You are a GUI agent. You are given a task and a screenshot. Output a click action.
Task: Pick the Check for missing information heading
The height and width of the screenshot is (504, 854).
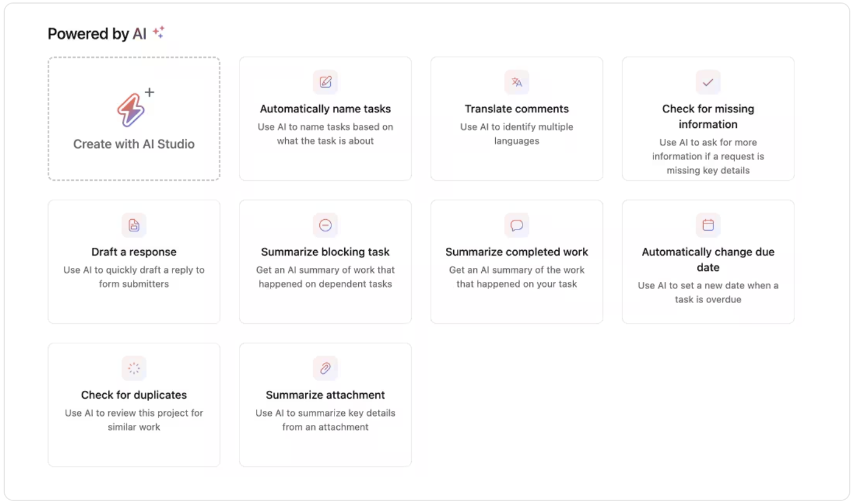[x=708, y=116]
